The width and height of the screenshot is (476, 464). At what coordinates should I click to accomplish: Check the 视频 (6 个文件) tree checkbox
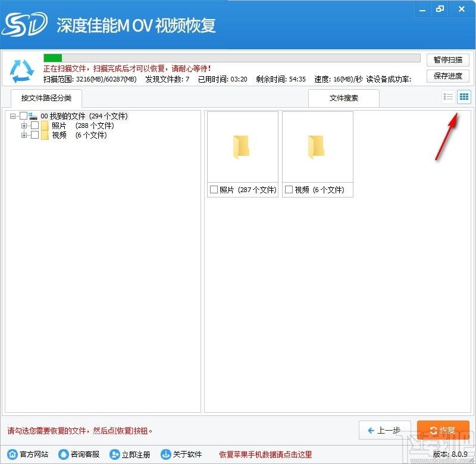point(35,134)
